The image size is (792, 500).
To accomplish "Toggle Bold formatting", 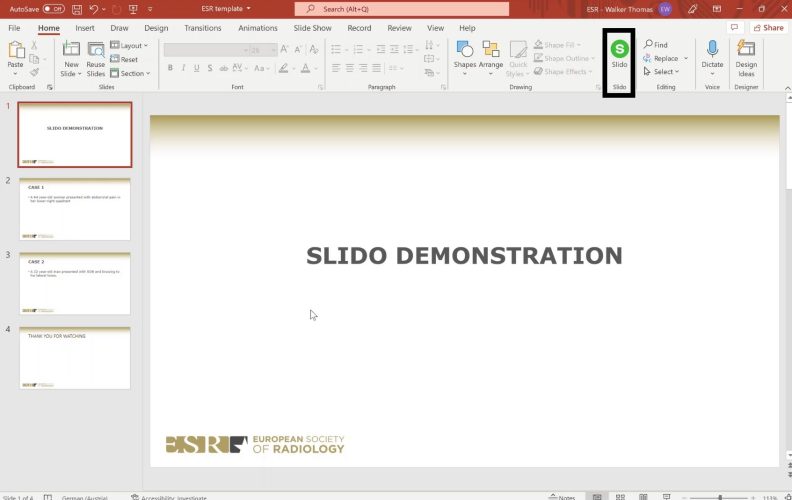I will pyautogui.click(x=170, y=68).
